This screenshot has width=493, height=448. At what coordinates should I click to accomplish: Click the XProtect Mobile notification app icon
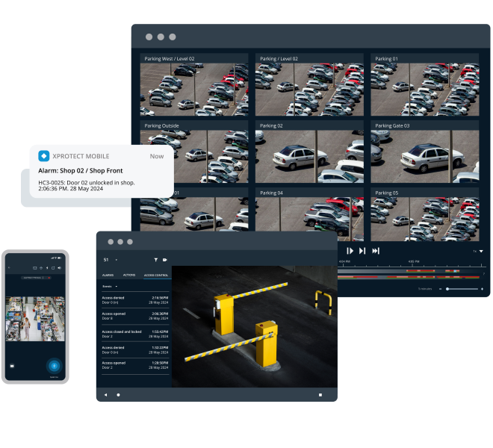click(43, 156)
